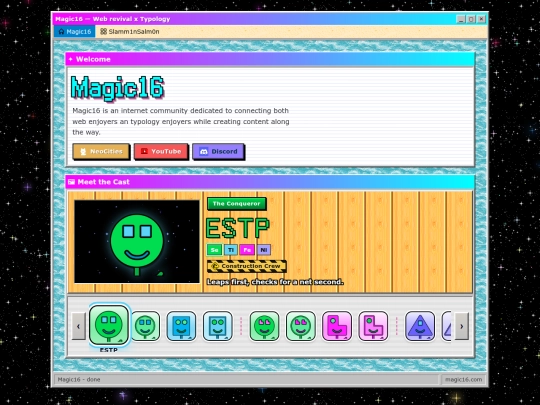Select the purple triangle character icon
540x405 pixels.
(420, 326)
